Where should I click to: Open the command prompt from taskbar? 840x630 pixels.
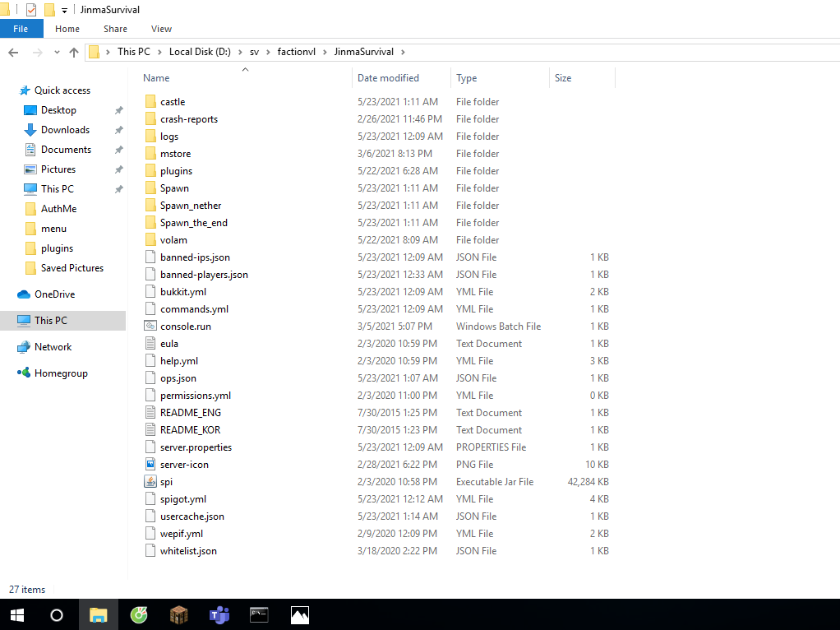coord(259,615)
